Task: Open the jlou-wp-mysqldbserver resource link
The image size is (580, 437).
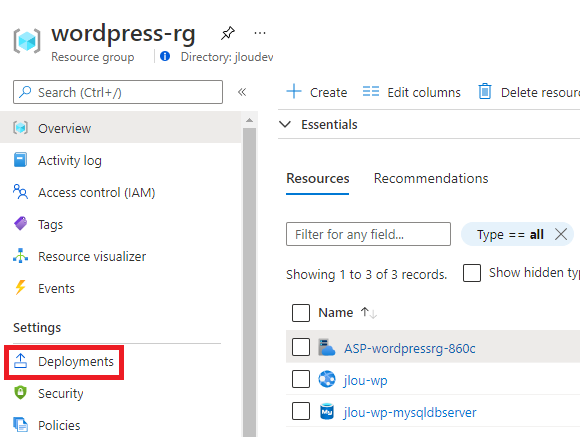Action: [410, 412]
